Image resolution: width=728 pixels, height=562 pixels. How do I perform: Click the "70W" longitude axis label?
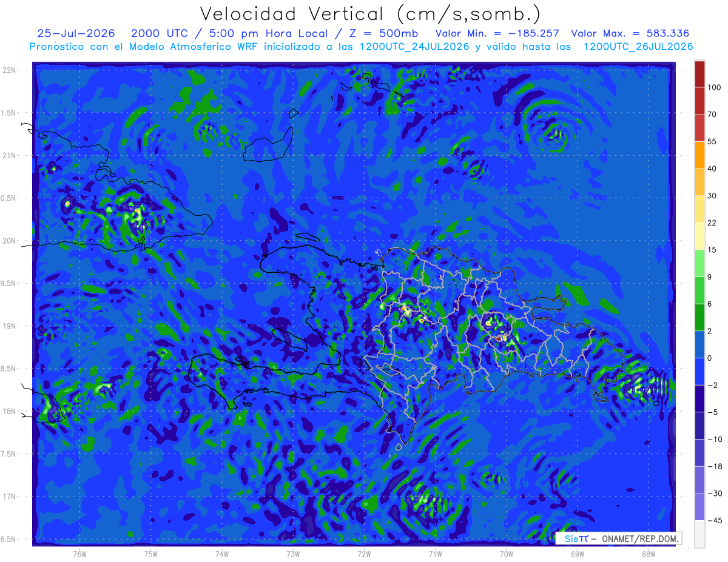[506, 554]
